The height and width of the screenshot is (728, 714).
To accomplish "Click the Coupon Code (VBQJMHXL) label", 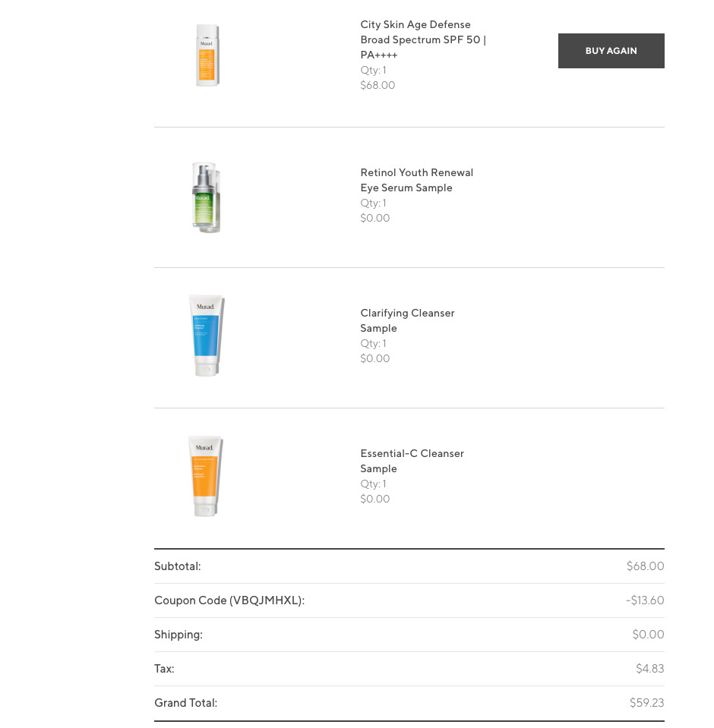I will click(229, 600).
